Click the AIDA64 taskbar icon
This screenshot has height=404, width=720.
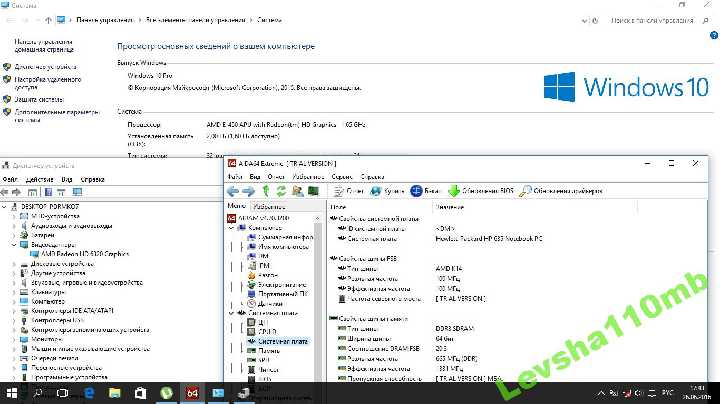point(192,393)
